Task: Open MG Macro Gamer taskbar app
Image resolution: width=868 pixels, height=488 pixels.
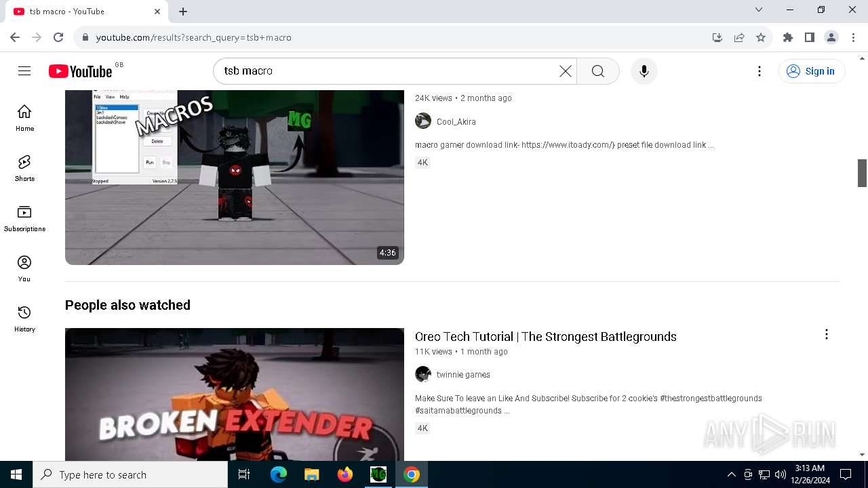Action: [x=378, y=474]
